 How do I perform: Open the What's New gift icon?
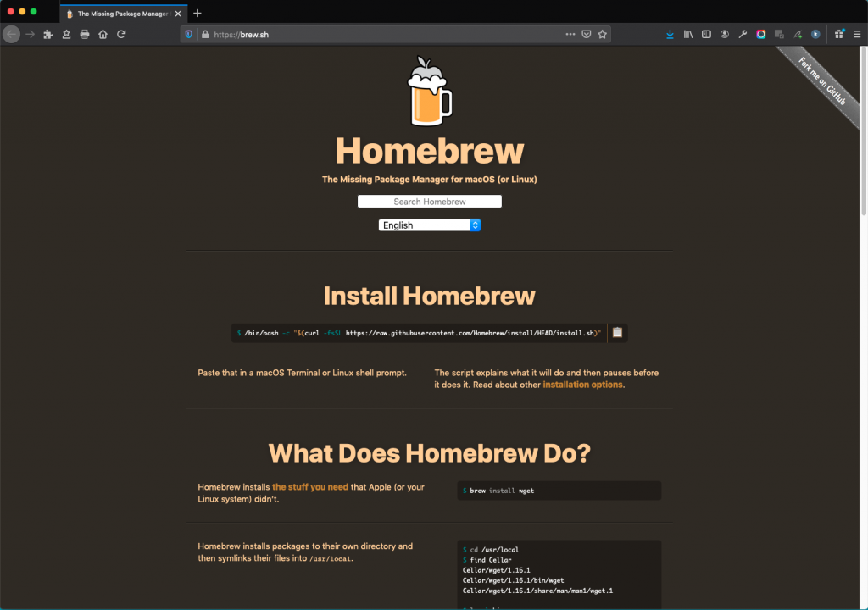(839, 35)
